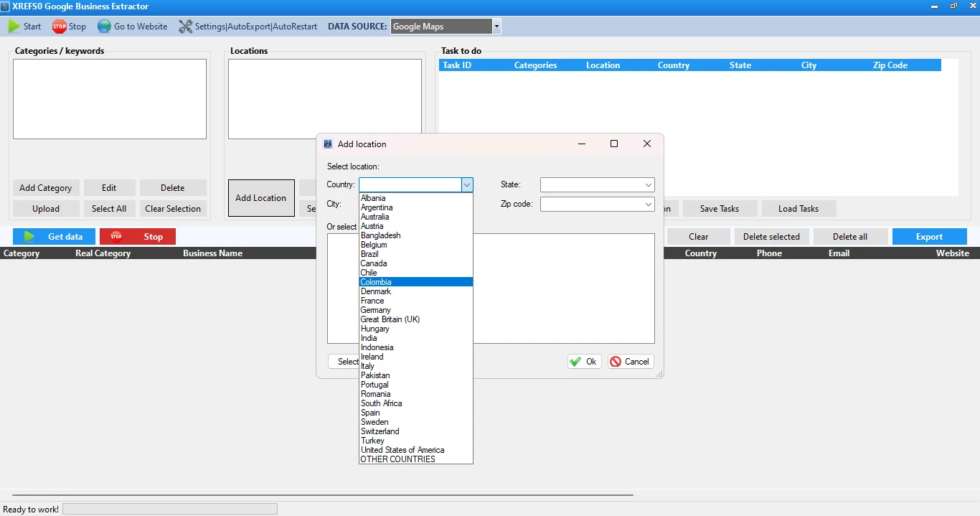Image resolution: width=980 pixels, height=516 pixels.
Task: Click the Delete selected button
Action: tap(771, 237)
